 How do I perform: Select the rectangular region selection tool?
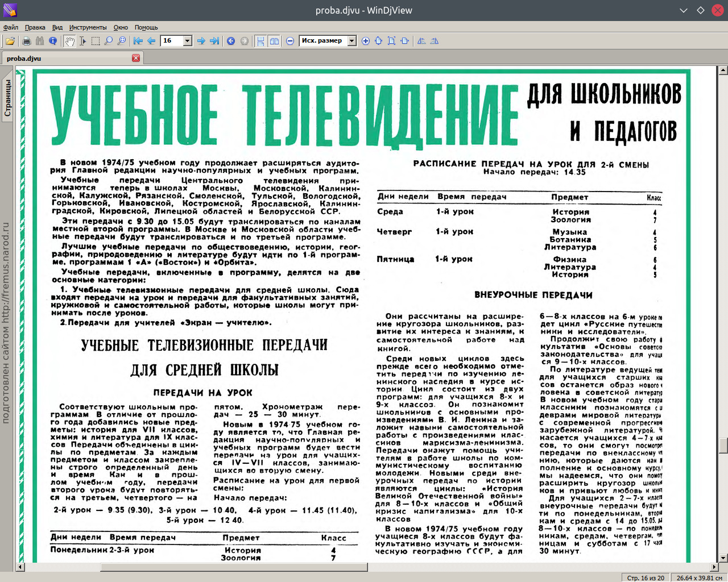(x=96, y=41)
